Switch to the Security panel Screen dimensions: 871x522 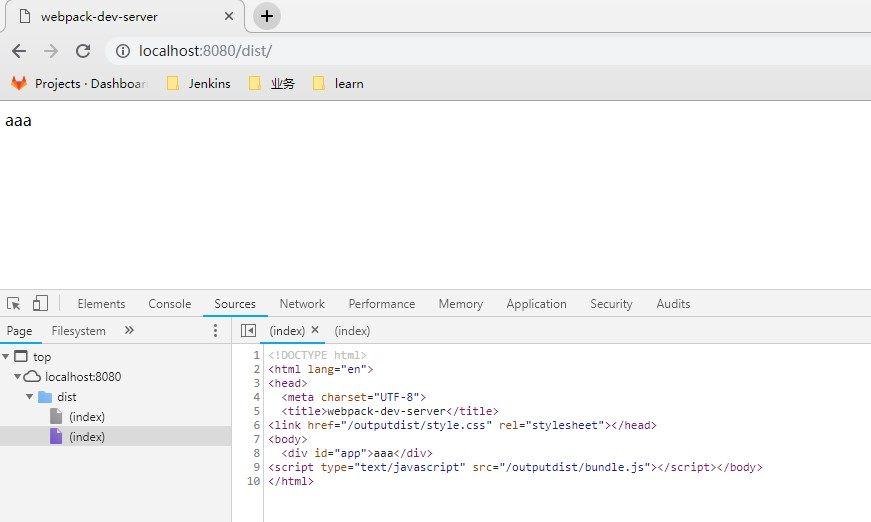(611, 304)
